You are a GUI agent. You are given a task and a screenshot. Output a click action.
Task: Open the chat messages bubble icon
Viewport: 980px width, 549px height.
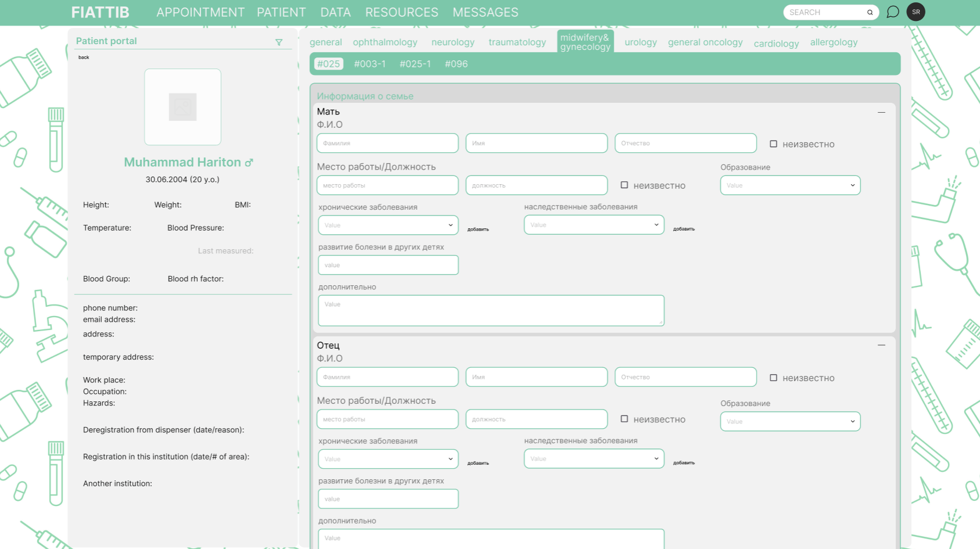[x=893, y=12]
